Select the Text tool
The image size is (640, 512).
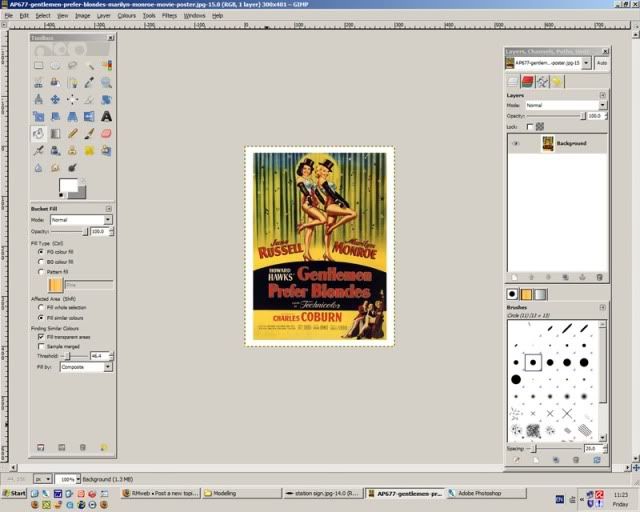click(106, 116)
